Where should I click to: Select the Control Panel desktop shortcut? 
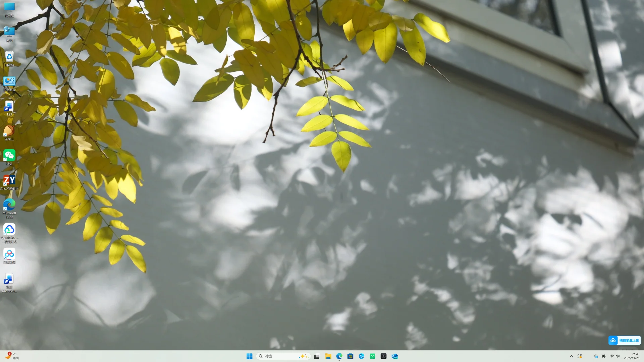tap(9, 82)
